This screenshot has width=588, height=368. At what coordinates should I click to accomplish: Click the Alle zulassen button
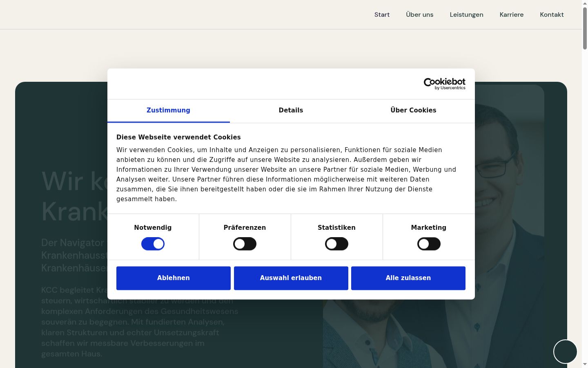click(408, 278)
